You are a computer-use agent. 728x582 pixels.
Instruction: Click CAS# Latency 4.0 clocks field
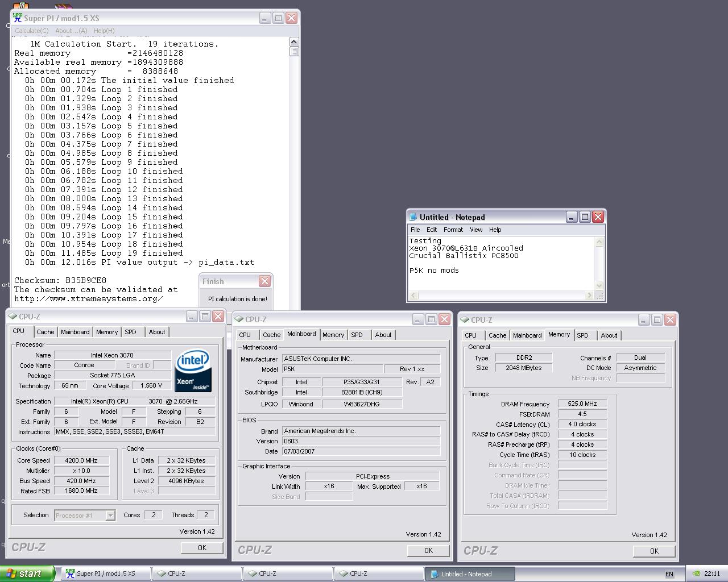tap(582, 424)
